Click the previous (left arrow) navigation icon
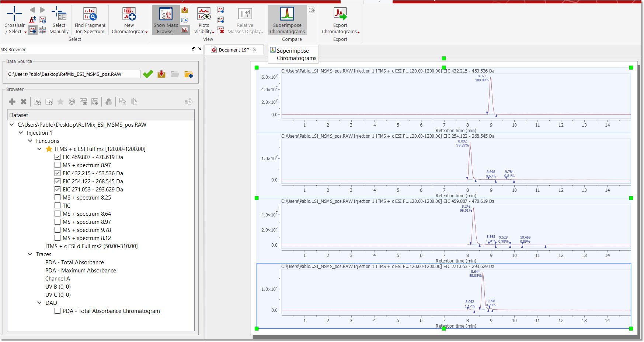The width and height of the screenshot is (644, 342). tap(32, 10)
